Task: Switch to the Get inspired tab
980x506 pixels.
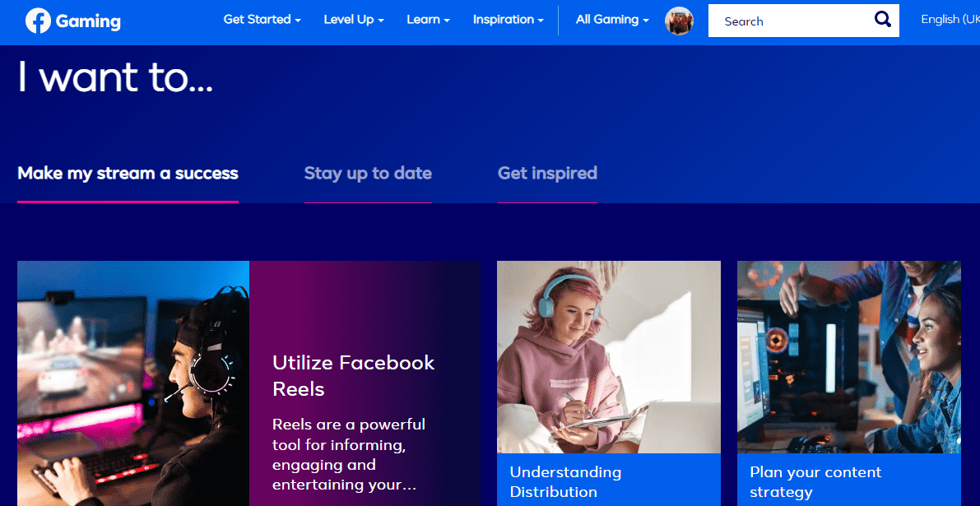Action: pos(547,173)
